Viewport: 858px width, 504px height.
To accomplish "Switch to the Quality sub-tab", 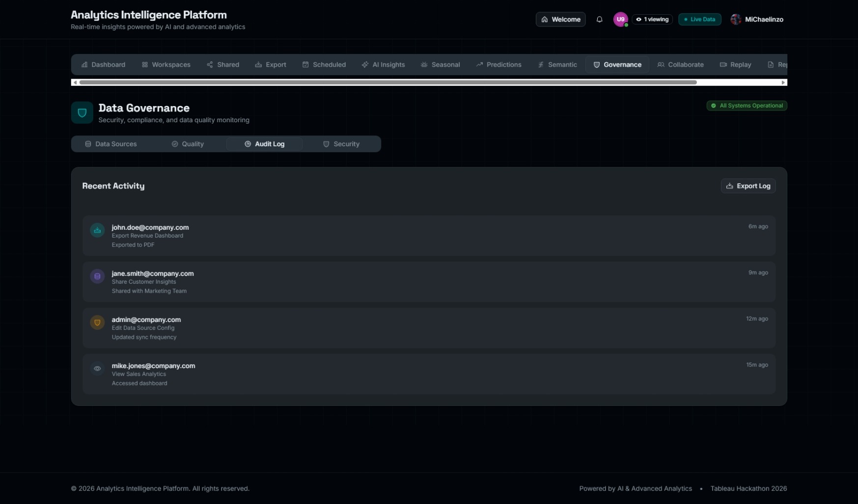I will pyautogui.click(x=188, y=144).
